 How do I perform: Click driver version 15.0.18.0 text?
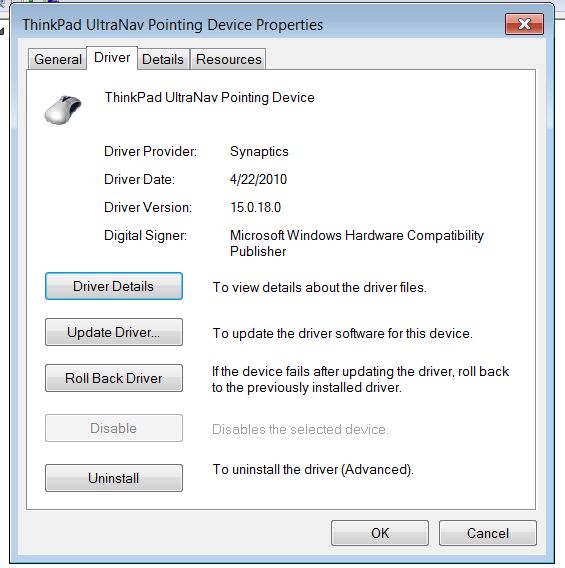pos(255,207)
